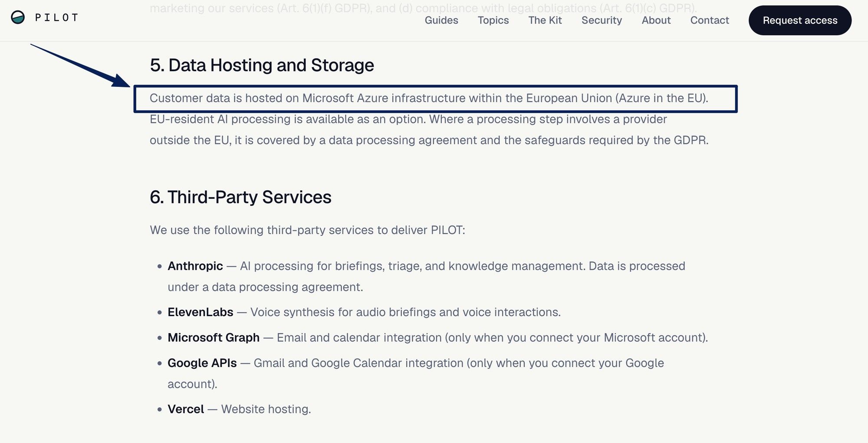Click the '6. Third-Party Services' heading

point(240,197)
